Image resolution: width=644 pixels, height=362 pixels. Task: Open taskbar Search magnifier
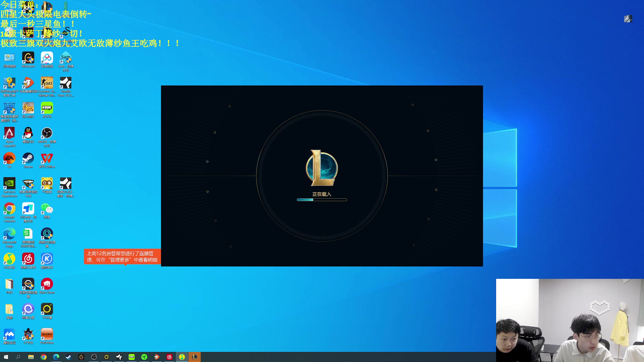pyautogui.click(x=18, y=357)
